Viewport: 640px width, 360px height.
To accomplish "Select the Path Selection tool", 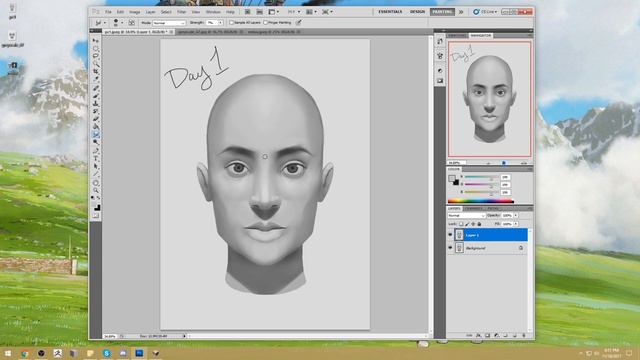I will coord(96,167).
